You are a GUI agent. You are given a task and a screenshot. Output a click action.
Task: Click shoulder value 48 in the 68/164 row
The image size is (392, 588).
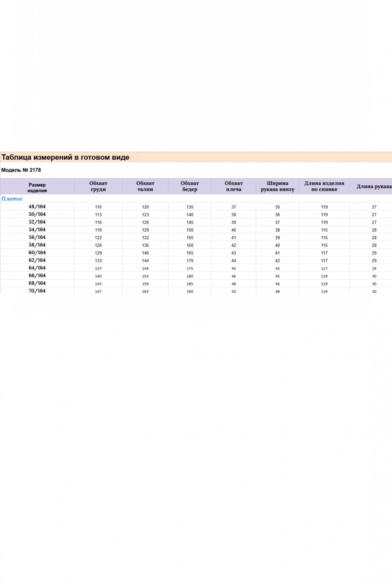tap(233, 284)
